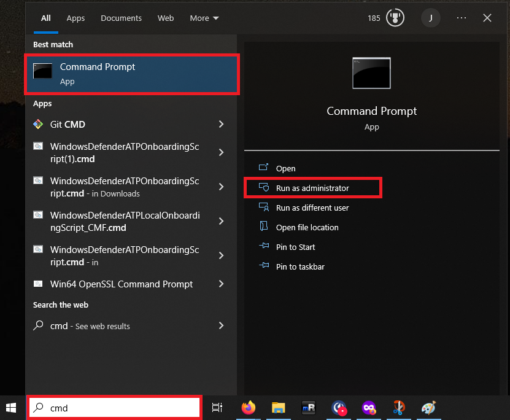Expand chevron for script in Downloads
Image resolution: width=510 pixels, height=420 pixels.
tap(221, 187)
